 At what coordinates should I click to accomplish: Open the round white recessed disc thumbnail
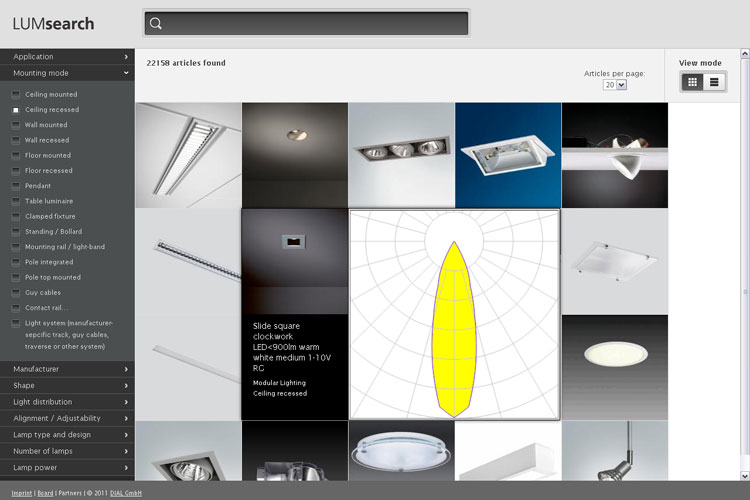pyautogui.click(x=615, y=367)
